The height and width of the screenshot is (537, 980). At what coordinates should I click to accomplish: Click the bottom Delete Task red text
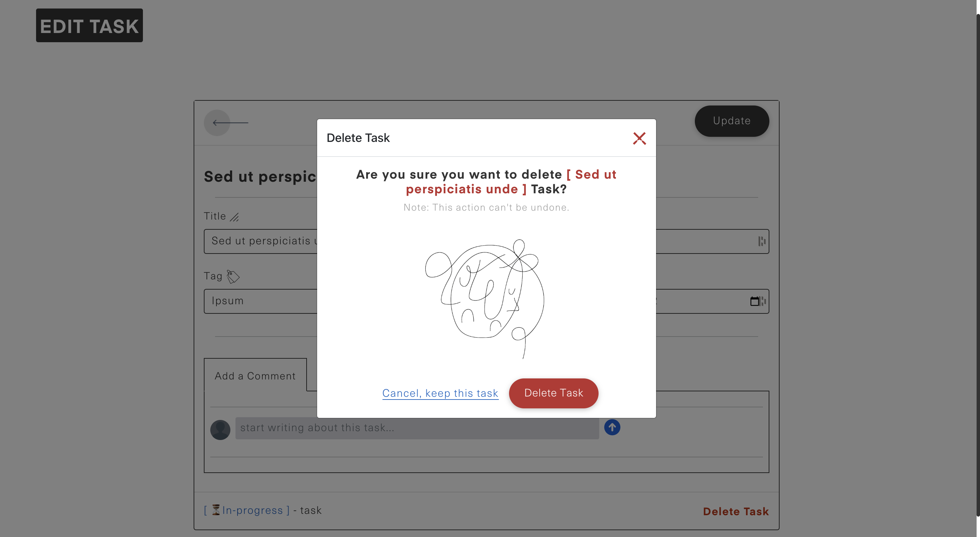click(x=735, y=511)
